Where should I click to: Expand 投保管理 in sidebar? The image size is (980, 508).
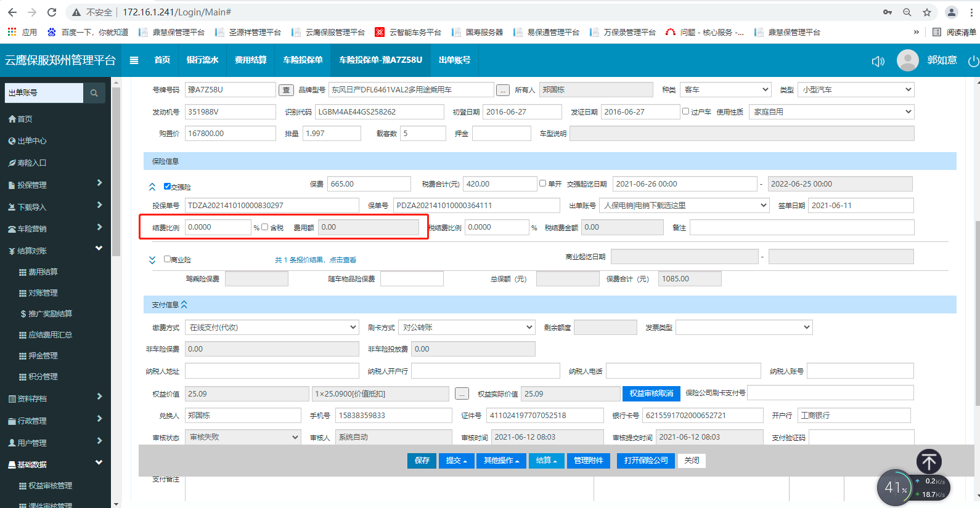[55, 185]
